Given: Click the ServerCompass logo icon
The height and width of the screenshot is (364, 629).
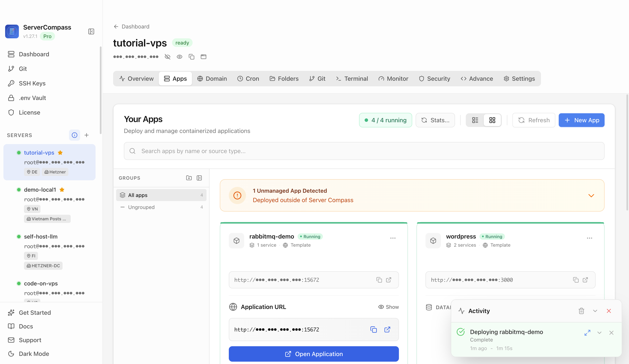Looking at the screenshot, I should [x=12, y=31].
